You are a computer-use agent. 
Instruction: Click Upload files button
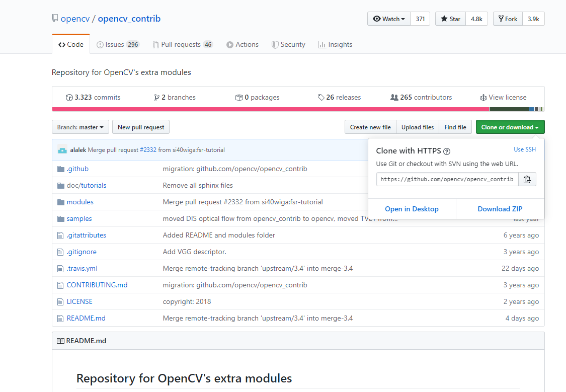click(x=418, y=127)
